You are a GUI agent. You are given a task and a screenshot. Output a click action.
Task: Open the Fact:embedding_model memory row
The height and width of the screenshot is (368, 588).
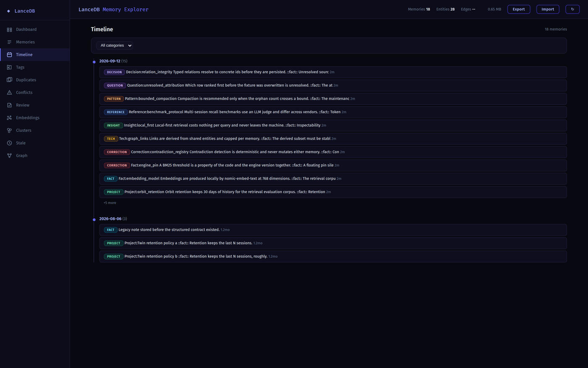click(x=333, y=179)
